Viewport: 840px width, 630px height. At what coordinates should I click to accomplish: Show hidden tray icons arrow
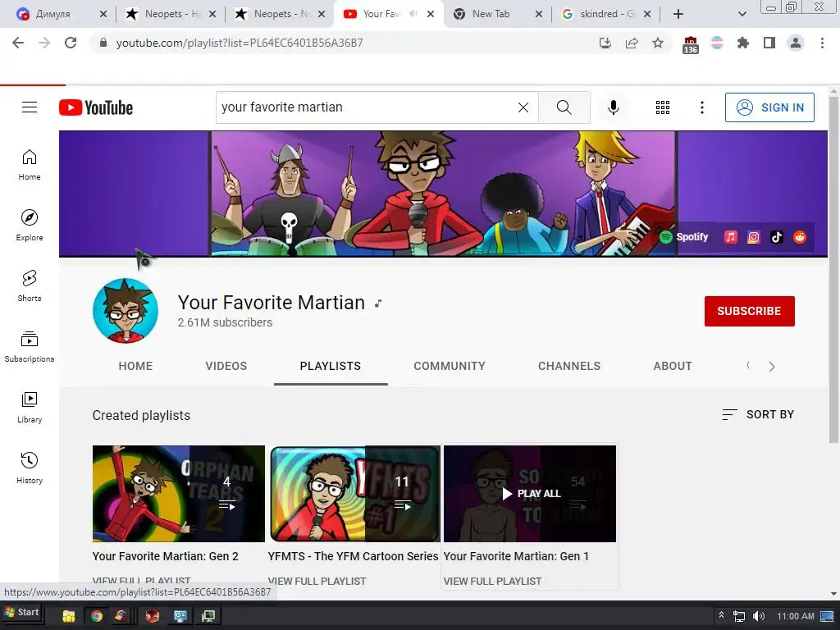pyautogui.click(x=721, y=615)
